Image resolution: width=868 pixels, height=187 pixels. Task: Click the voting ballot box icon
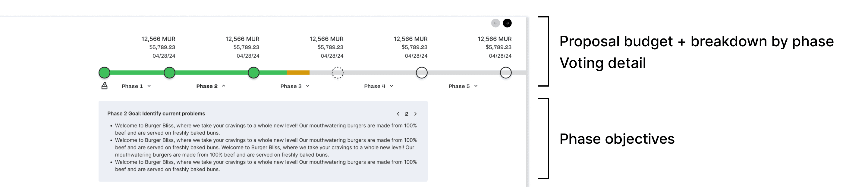point(105,86)
